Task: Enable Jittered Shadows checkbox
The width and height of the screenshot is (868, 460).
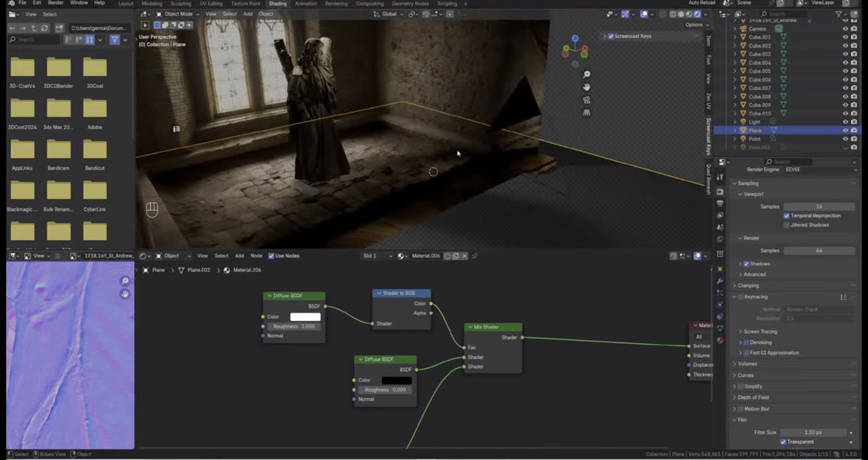Action: [x=787, y=225]
